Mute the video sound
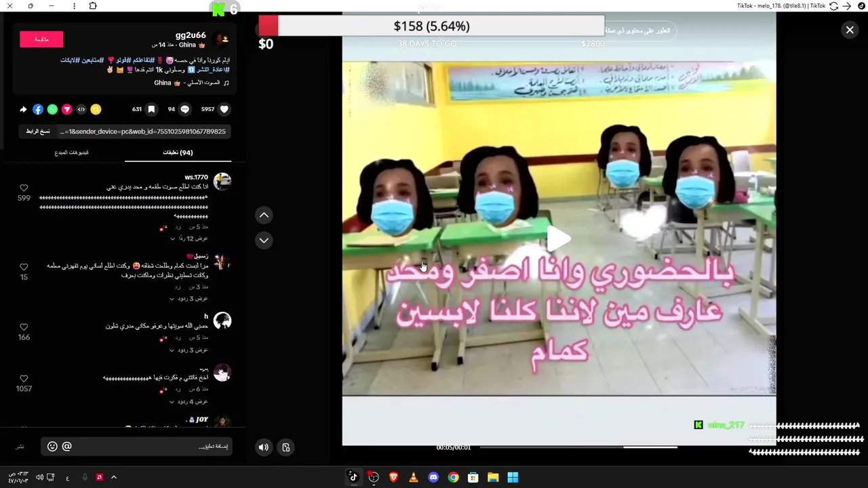 [264, 447]
